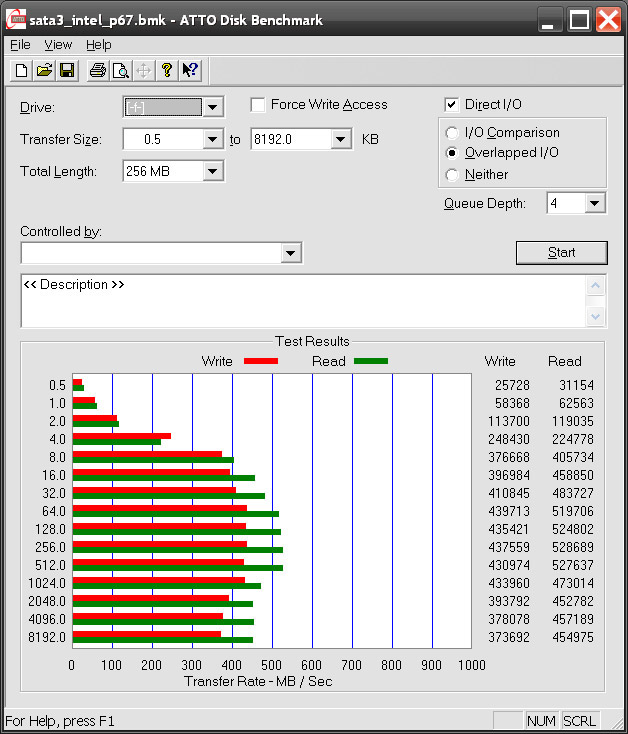Open the View menu

[58, 45]
